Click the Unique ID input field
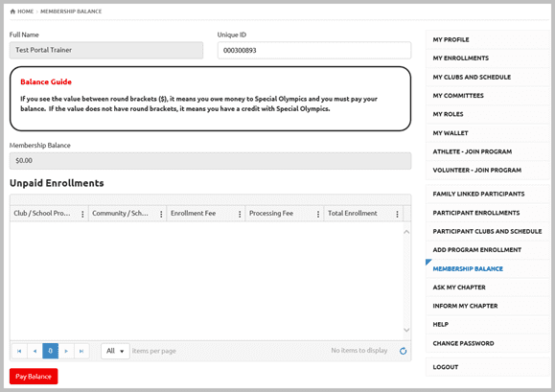 coord(314,50)
